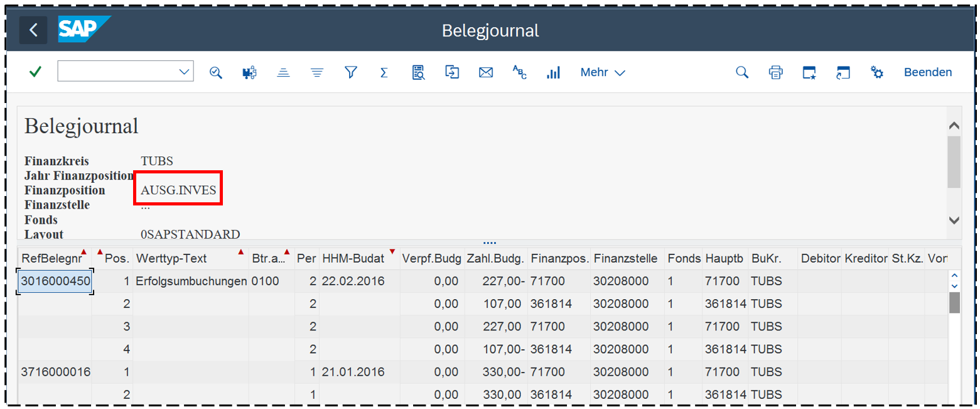This screenshot has height=409, width=980.
Task: Click the printer icon
Action: coord(776,72)
